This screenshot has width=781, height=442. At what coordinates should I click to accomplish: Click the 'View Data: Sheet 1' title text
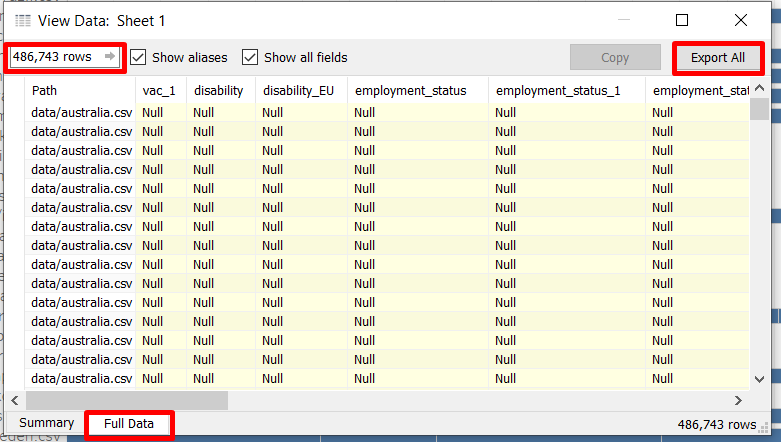pos(102,21)
